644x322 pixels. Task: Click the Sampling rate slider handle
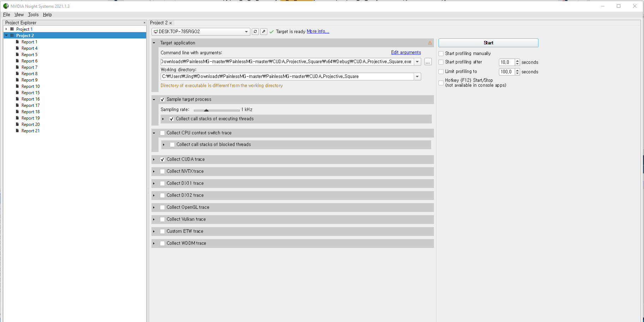(x=207, y=110)
